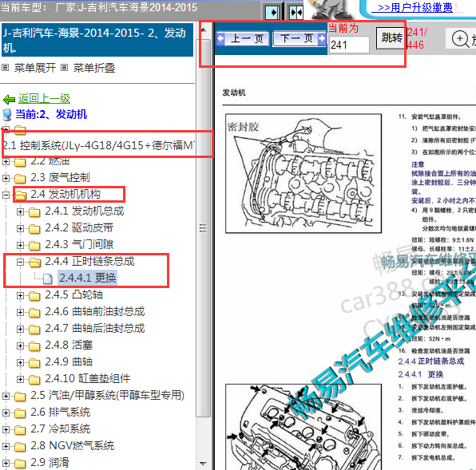476x470 pixels.
Task: Click the 2.4.4.1 更换 document icon
Action: [x=48, y=278]
